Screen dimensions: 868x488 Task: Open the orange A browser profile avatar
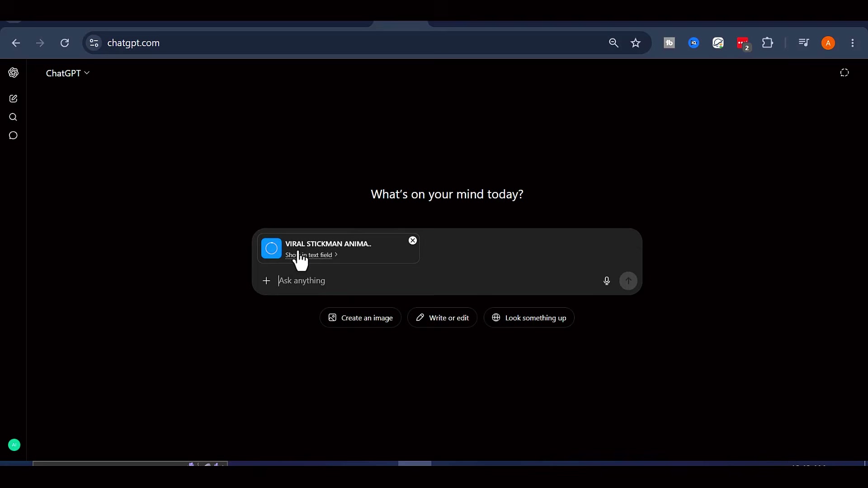tap(828, 43)
